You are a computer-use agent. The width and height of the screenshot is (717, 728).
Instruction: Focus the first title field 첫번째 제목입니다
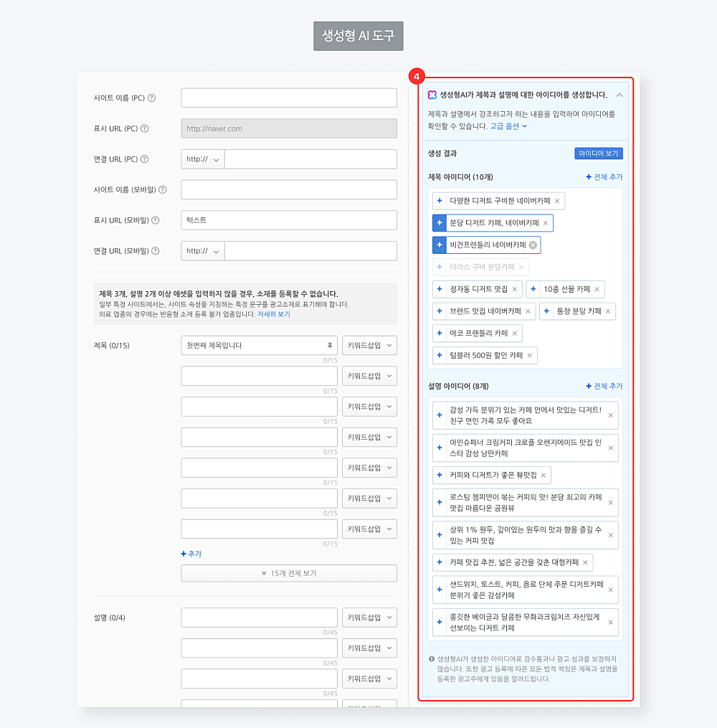pyautogui.click(x=259, y=346)
